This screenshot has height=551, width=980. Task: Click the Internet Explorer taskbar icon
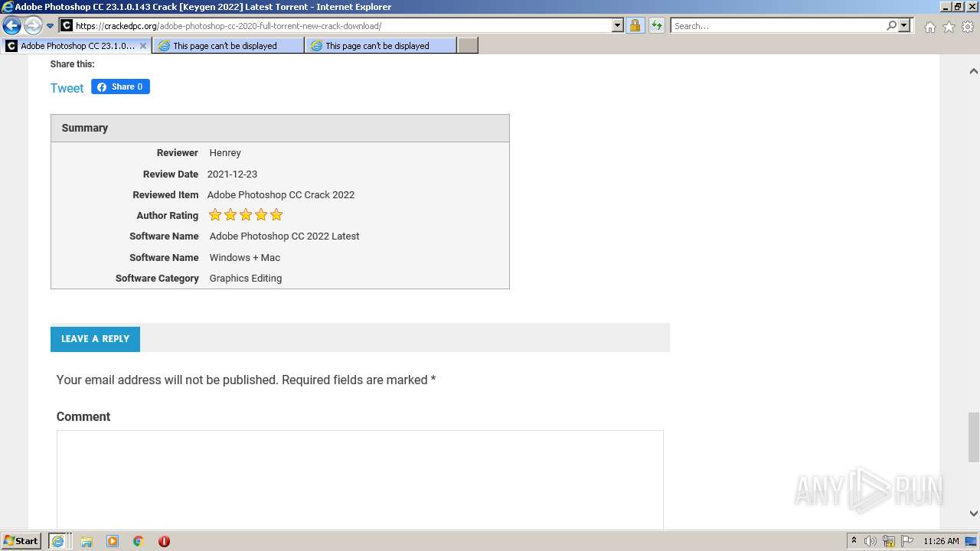point(58,541)
